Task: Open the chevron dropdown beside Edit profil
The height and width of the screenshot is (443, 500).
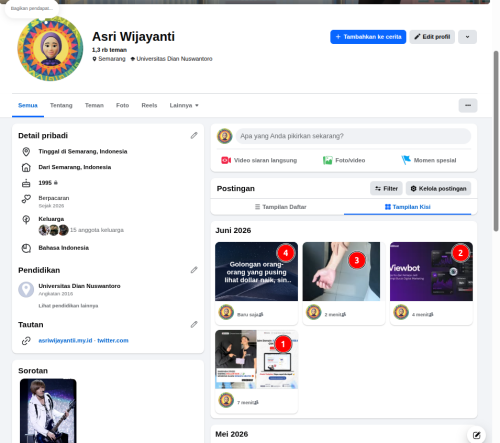Action: [467, 37]
